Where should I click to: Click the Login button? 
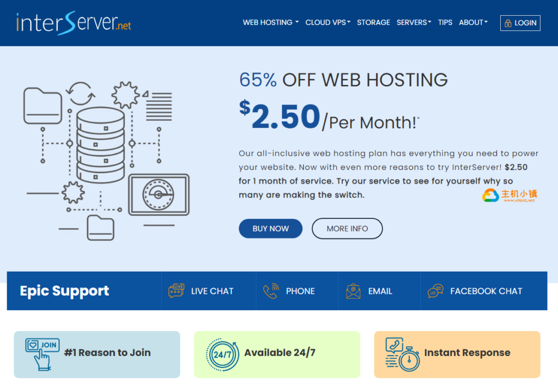pos(520,23)
